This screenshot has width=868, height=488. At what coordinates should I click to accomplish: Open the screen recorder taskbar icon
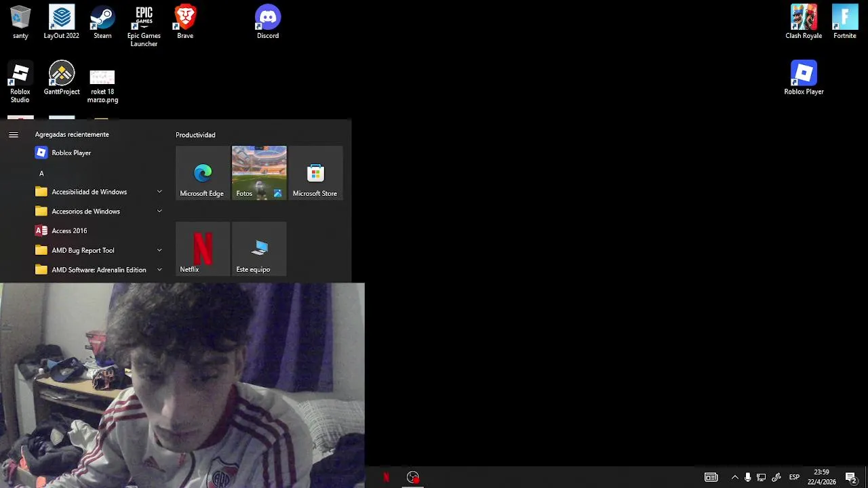tap(413, 477)
